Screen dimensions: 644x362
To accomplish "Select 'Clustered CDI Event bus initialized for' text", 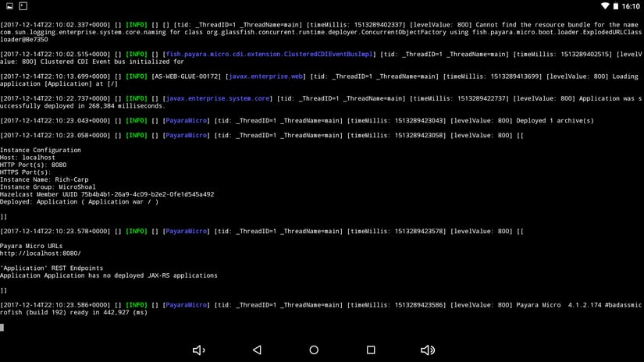I will 112,62.
